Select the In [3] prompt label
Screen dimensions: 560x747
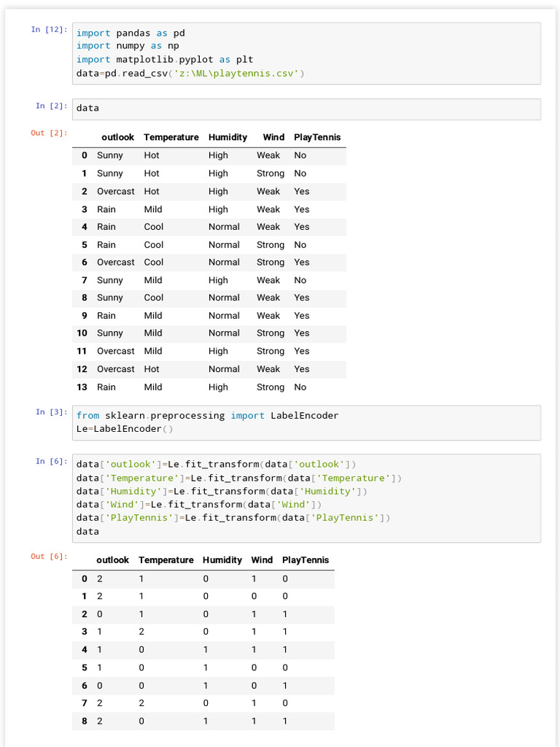[x=51, y=412]
